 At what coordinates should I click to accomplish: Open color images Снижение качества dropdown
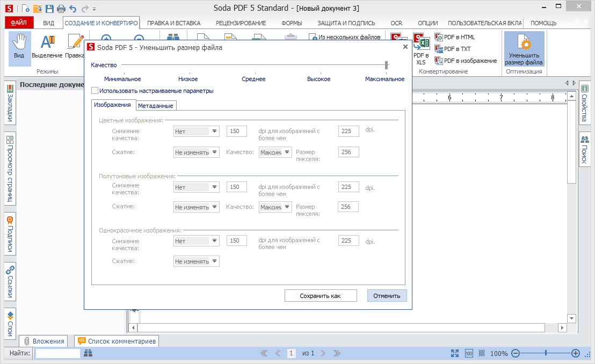tap(196, 132)
